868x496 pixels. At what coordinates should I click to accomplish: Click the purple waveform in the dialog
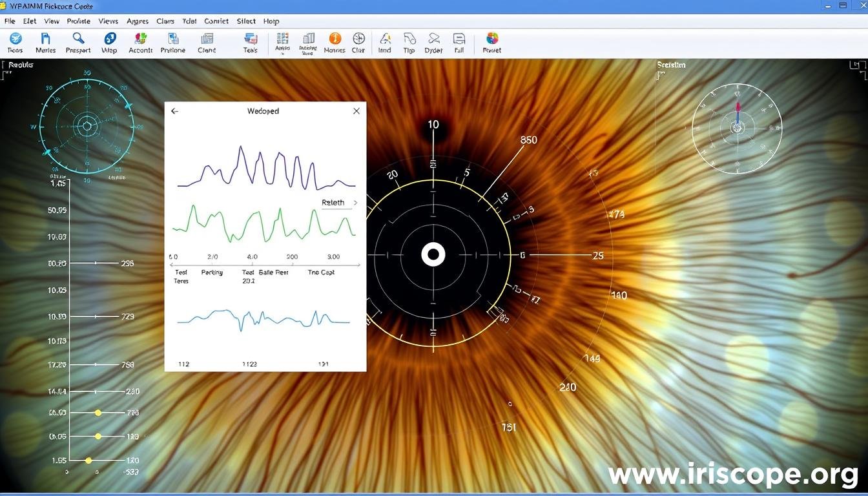pyautogui.click(x=266, y=169)
